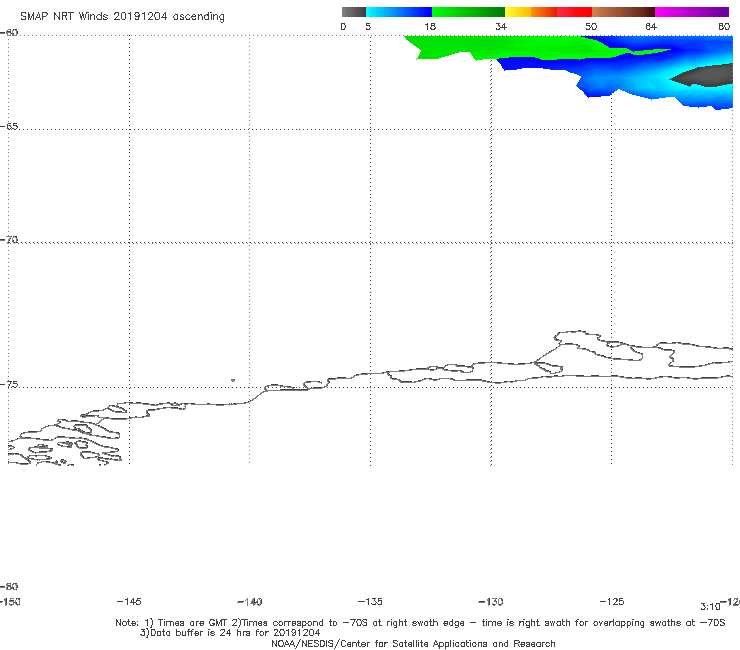The height and width of the screenshot is (650, 740).
Task: Click the magenta segment of the color bar
Action: [692, 12]
